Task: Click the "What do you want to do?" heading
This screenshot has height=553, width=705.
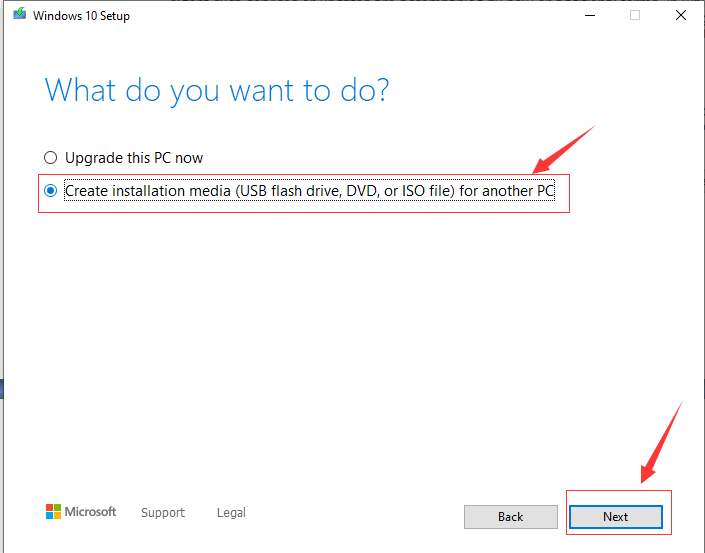Action: [x=217, y=91]
